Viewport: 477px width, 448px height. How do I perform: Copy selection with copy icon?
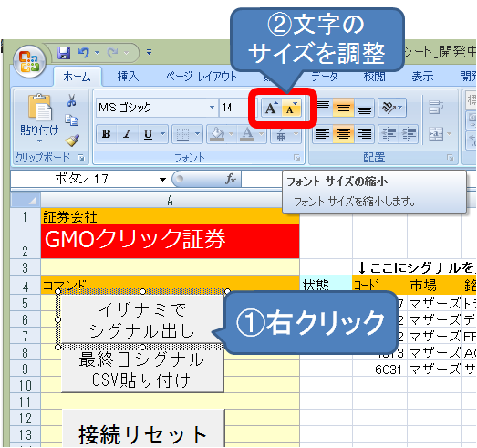(72, 120)
